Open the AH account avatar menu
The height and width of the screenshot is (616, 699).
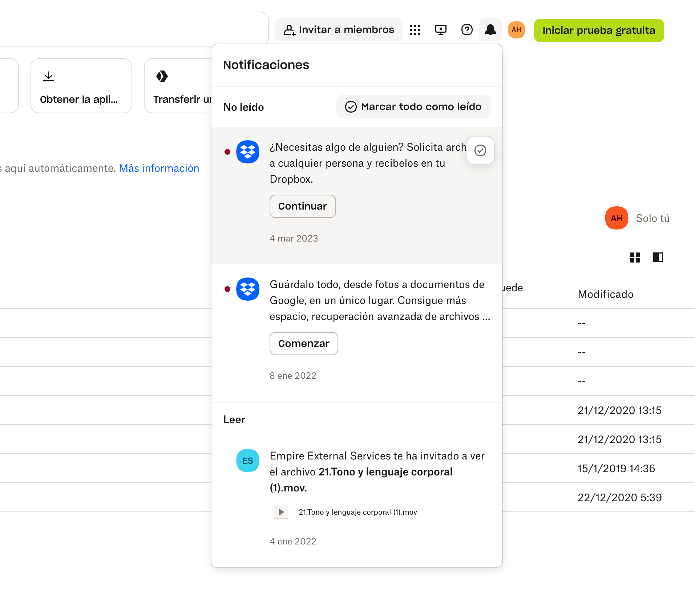point(516,30)
